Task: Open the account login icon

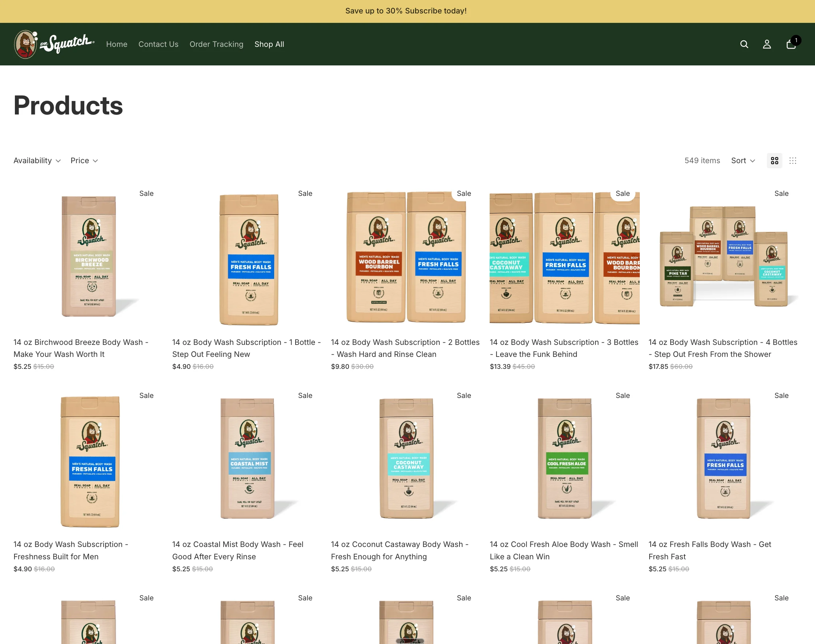Action: (767, 44)
